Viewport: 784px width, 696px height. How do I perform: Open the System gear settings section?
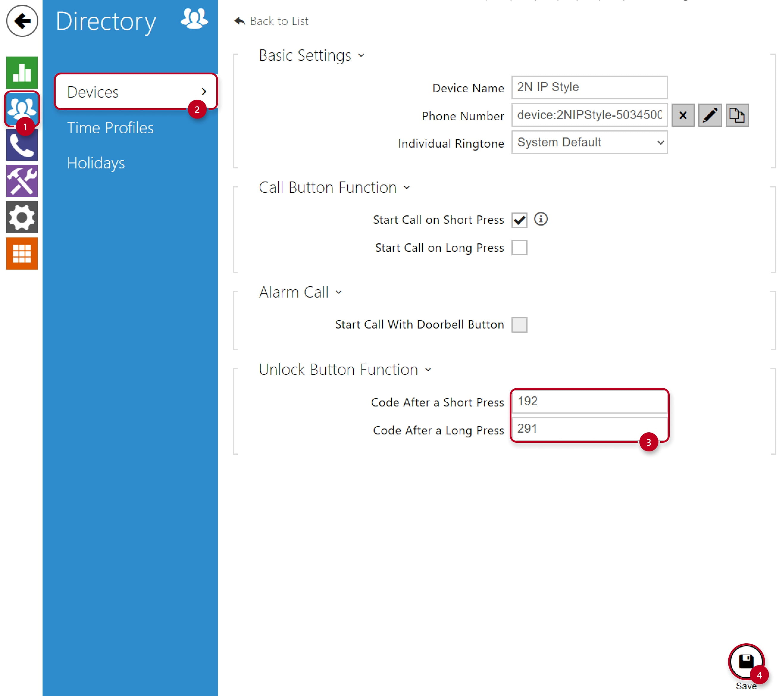pyautogui.click(x=22, y=217)
